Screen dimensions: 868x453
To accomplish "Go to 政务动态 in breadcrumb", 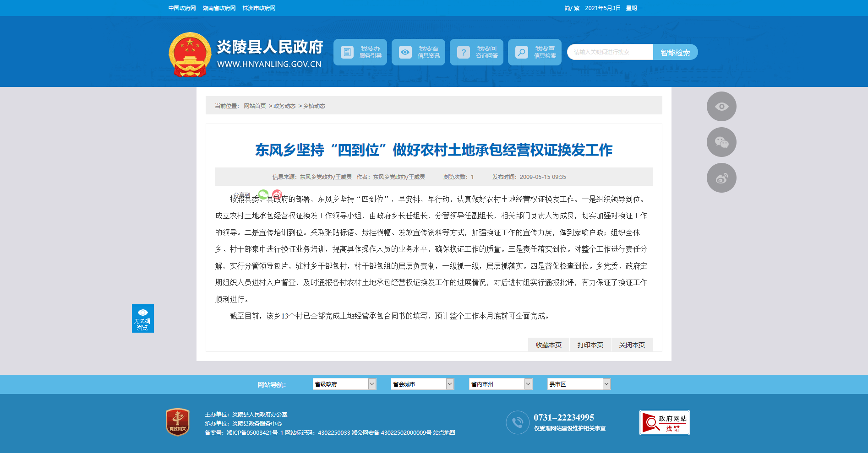I will [284, 106].
